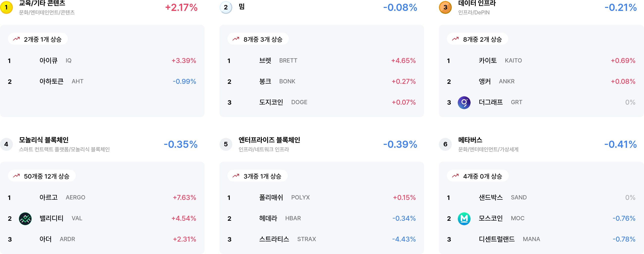The image size is (644, 254).
Task: Open the 모놀리식 블록체인 category
Action: 44,140
